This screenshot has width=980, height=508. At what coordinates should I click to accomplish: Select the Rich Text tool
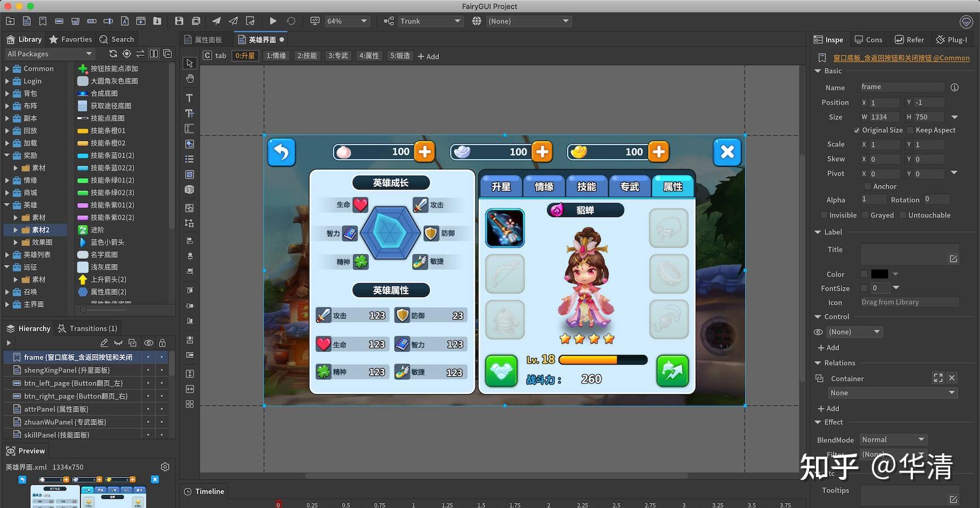pos(189,113)
